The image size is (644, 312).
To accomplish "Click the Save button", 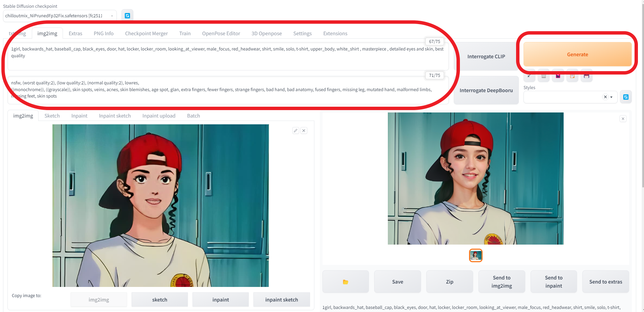I will point(398,282).
